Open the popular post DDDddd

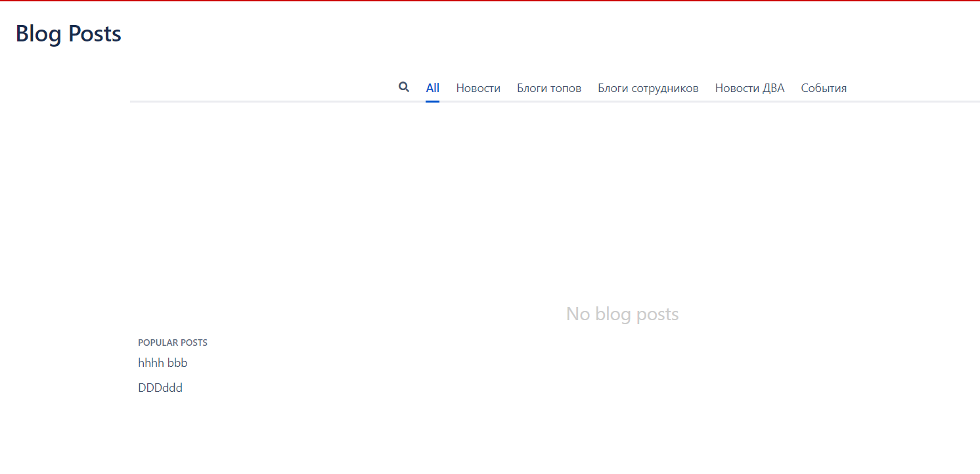160,388
